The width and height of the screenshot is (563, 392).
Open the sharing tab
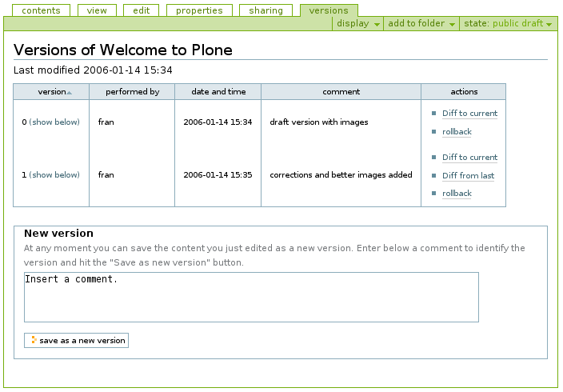(x=266, y=10)
